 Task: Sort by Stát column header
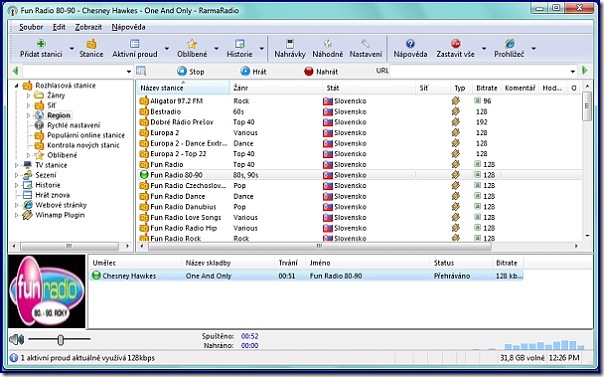(369, 88)
